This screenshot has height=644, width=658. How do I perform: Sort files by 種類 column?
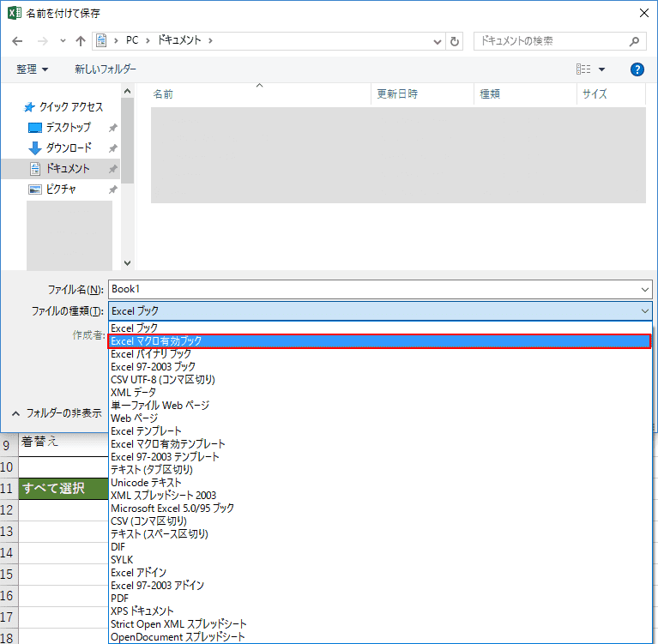pos(526,94)
